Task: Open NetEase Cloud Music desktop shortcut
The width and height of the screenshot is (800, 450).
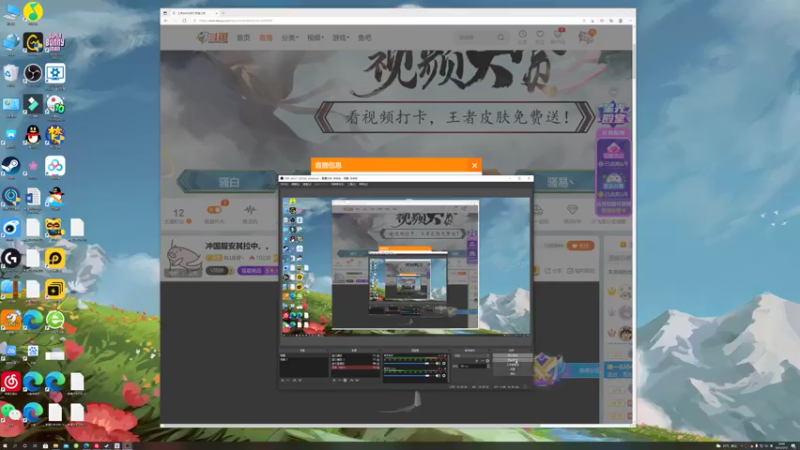Action: point(11,382)
